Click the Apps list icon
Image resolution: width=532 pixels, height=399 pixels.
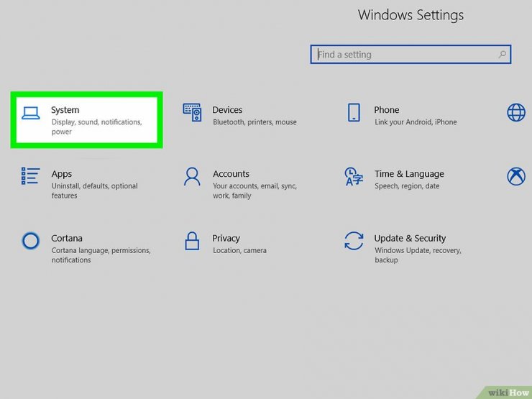30,176
